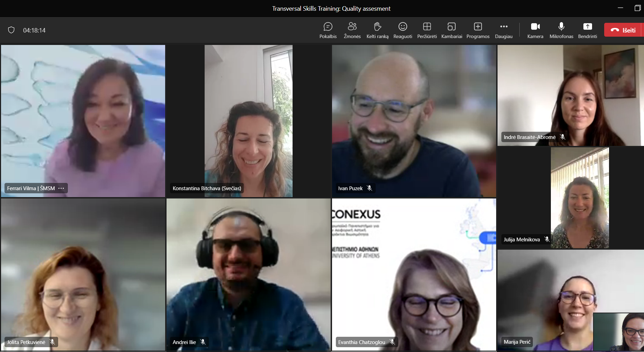644x352 pixels.
Task: Click the Bendrinti share screen icon
Action: [588, 27]
